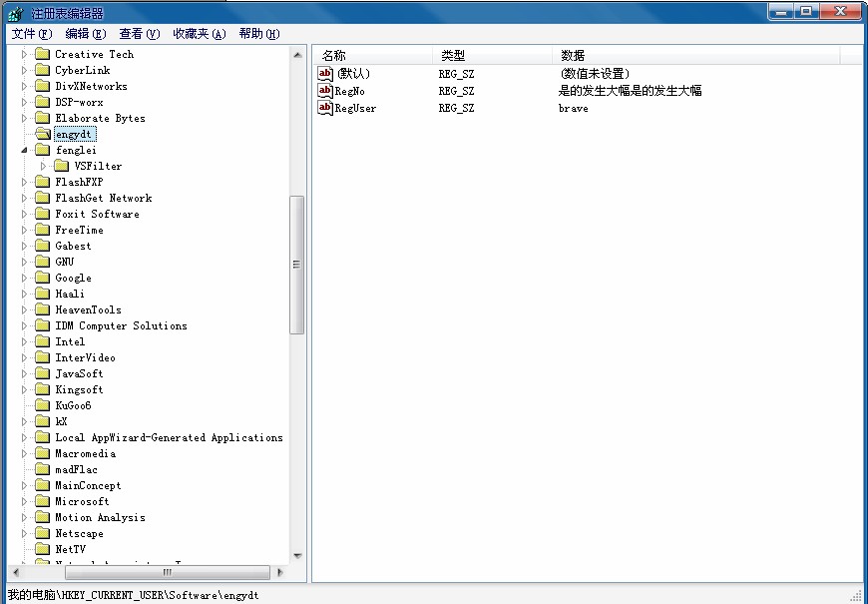The image size is (868, 604).
Task: Select the MainConcept tree key
Action: click(x=88, y=485)
